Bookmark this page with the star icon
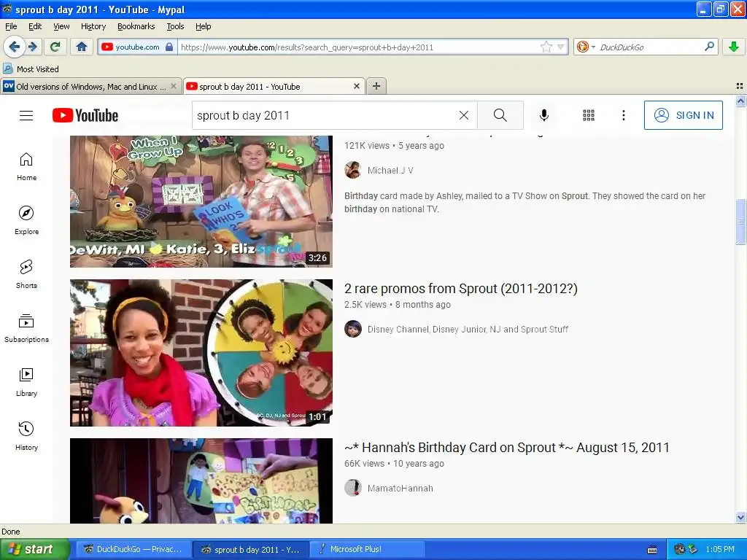 pos(546,47)
